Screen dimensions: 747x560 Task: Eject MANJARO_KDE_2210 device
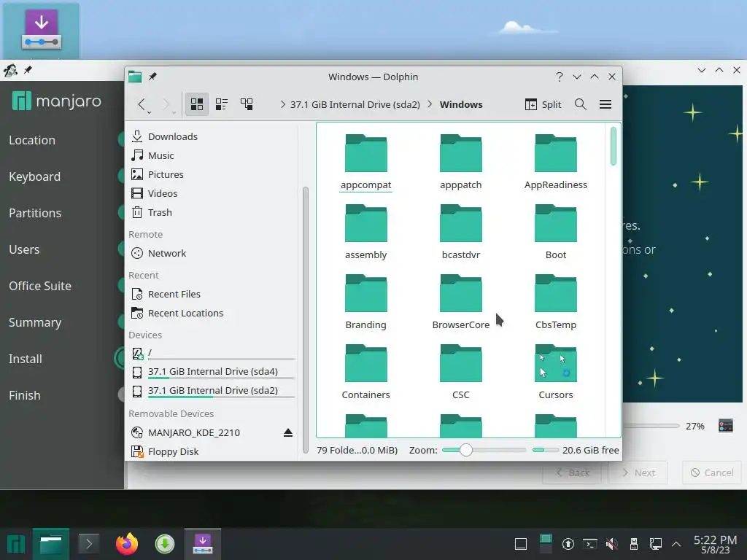[x=287, y=433]
